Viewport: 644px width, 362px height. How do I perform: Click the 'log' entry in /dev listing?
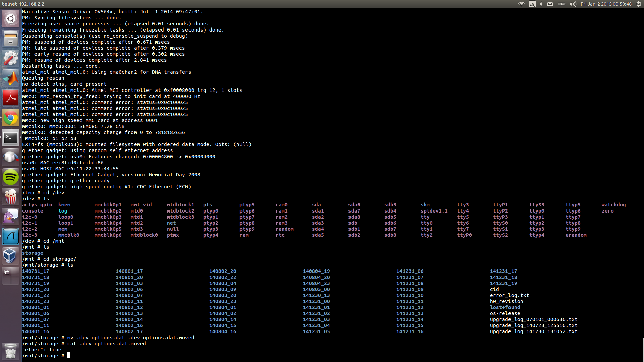63,211
